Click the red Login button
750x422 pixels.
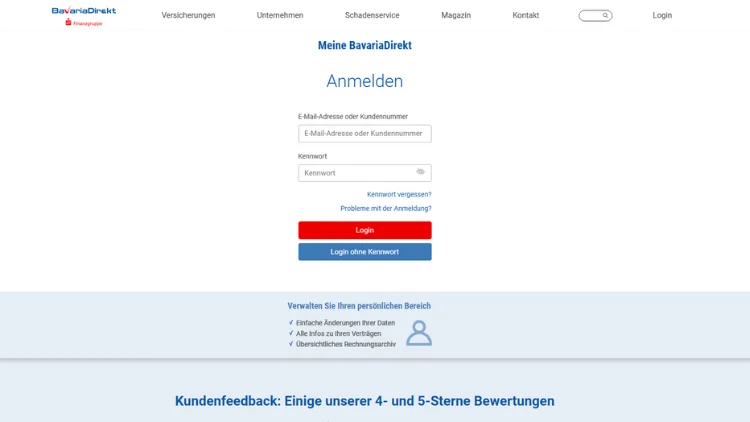tap(364, 230)
